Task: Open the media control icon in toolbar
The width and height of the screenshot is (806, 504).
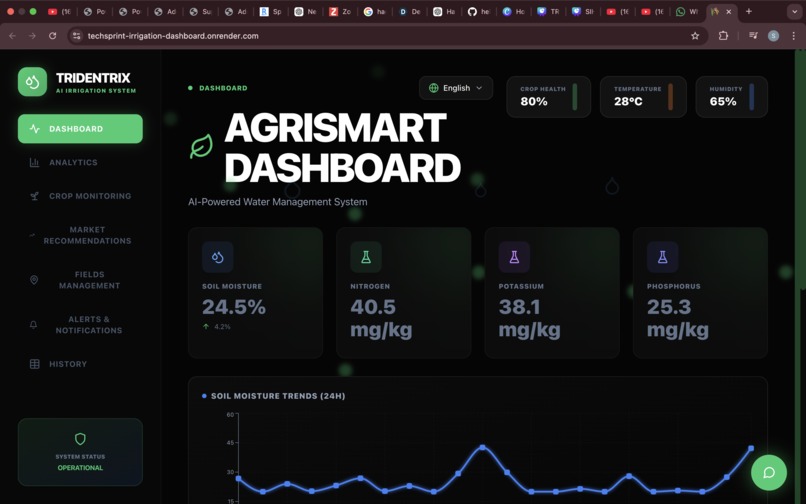Action: click(753, 36)
